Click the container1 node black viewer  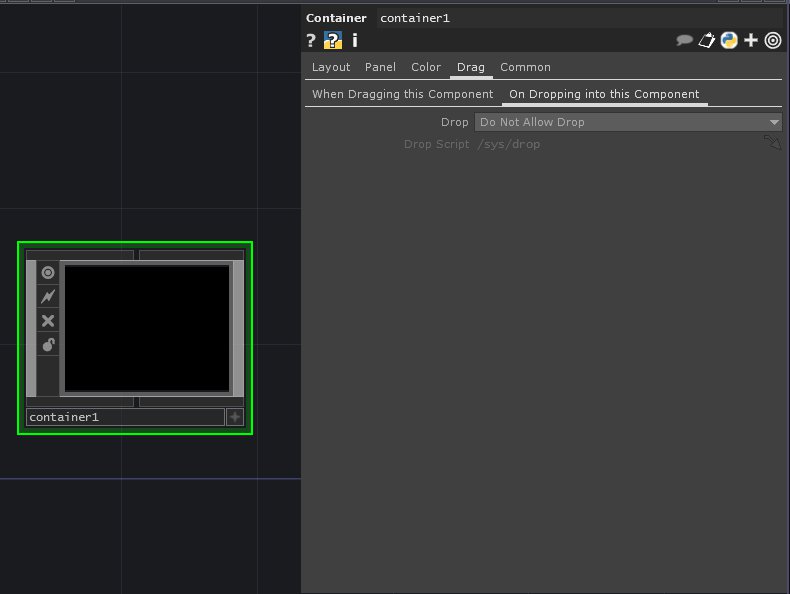(147, 328)
